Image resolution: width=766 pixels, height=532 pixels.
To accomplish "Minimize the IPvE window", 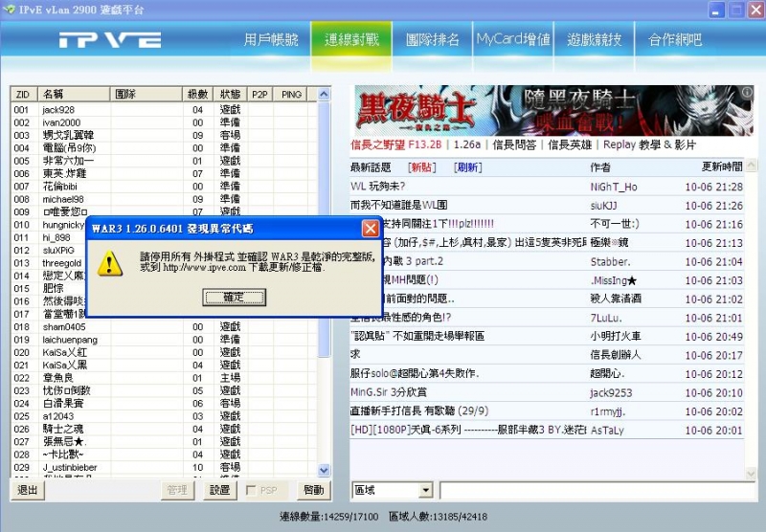I will click(x=716, y=10).
